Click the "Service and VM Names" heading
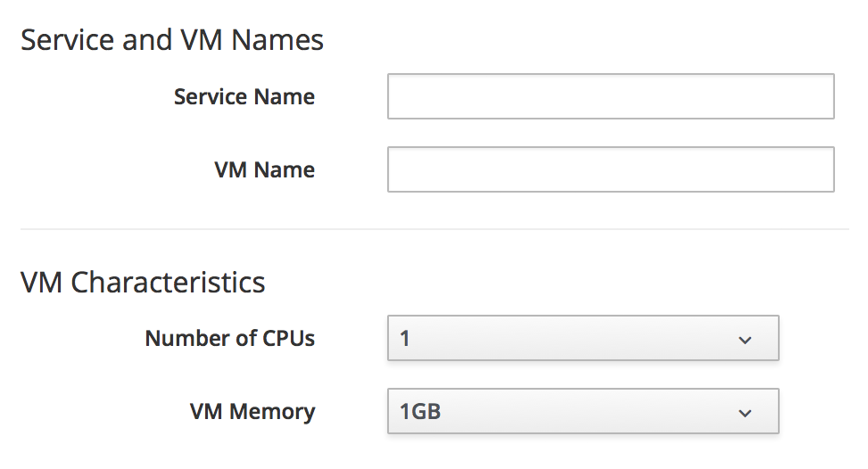This screenshot has height=469, width=868. tap(171, 40)
